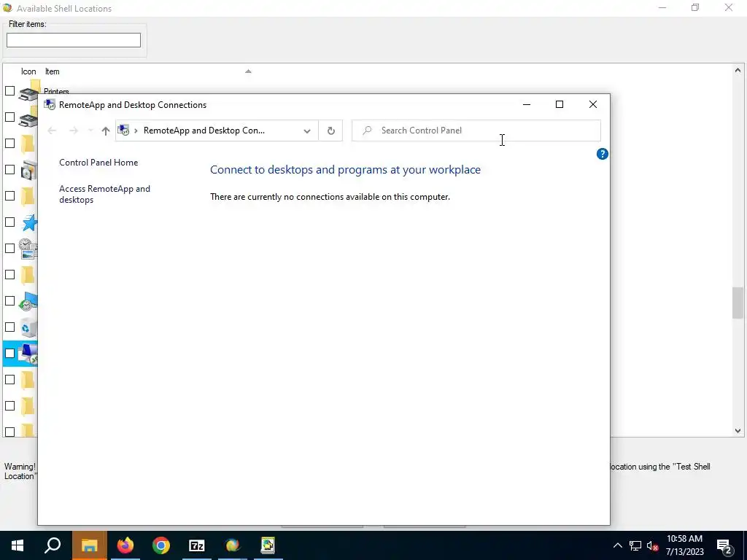Check the box beside the blue star icon
The height and width of the screenshot is (560, 747).
[9, 222]
